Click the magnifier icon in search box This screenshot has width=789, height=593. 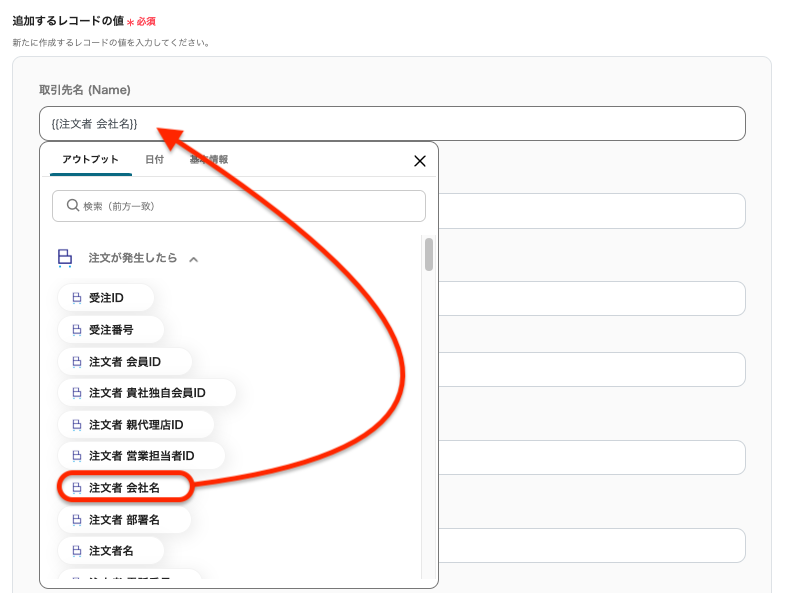click(x=73, y=205)
